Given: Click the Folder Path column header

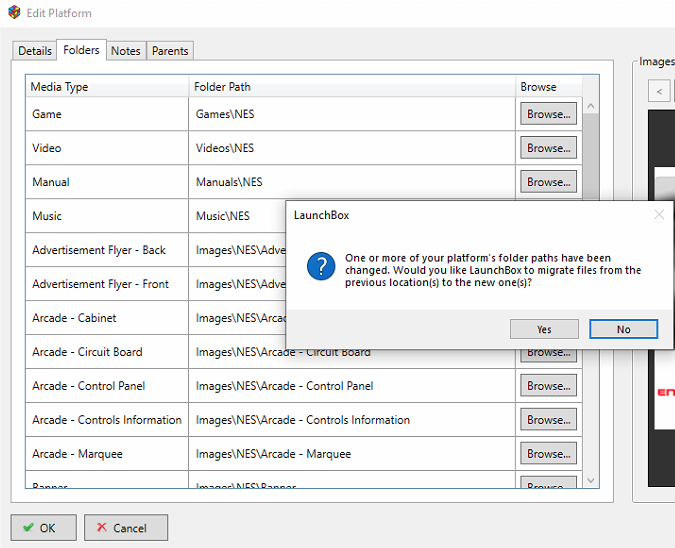Looking at the screenshot, I should 352,87.
